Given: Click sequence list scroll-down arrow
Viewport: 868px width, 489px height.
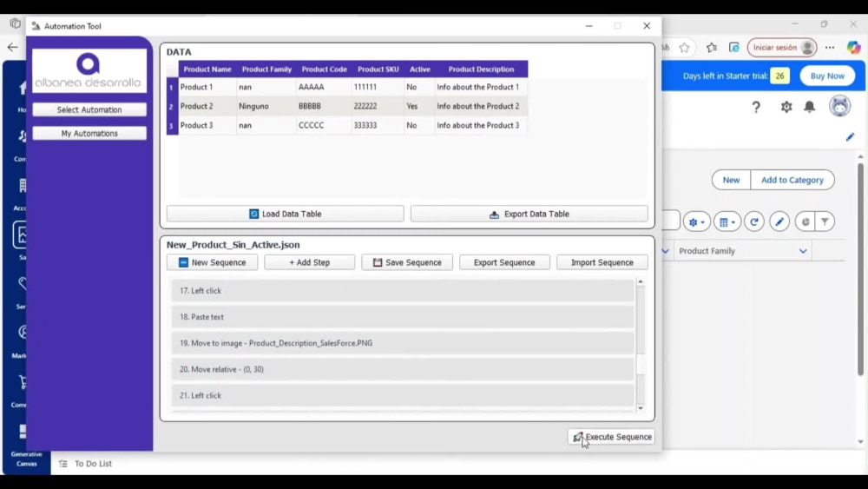Looking at the screenshot, I should (x=641, y=409).
